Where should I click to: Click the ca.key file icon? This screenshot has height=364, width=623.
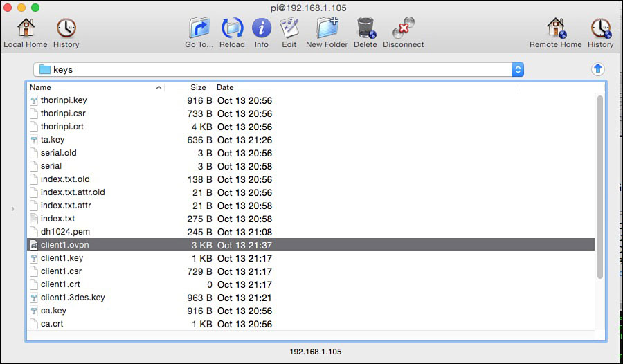coord(34,310)
